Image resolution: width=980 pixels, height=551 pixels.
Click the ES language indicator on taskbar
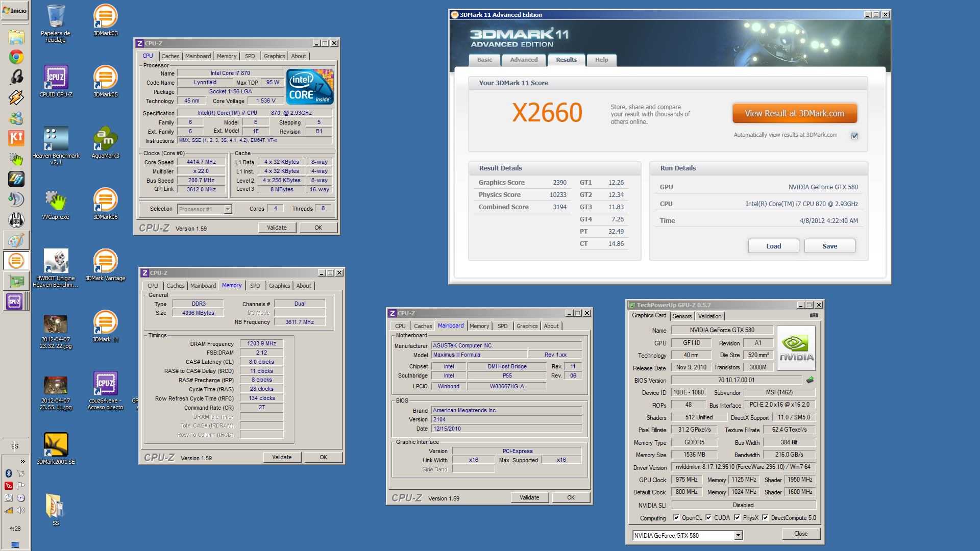coord(15,446)
